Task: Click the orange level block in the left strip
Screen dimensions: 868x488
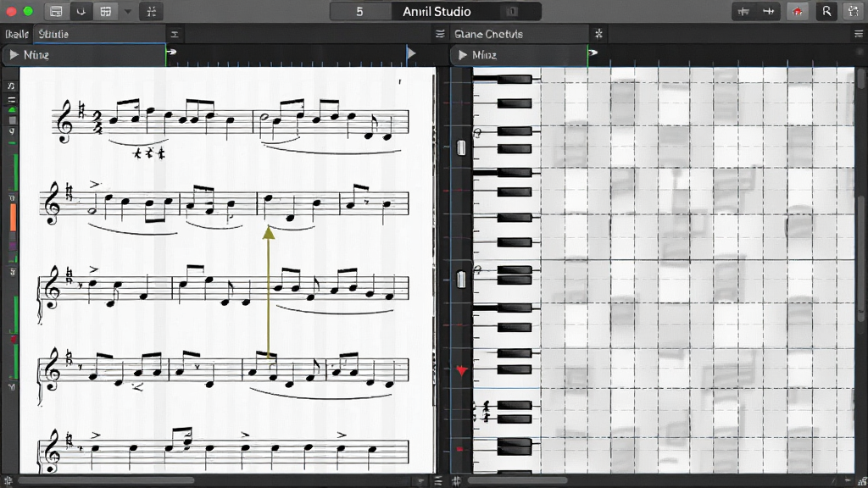Action: (13, 216)
